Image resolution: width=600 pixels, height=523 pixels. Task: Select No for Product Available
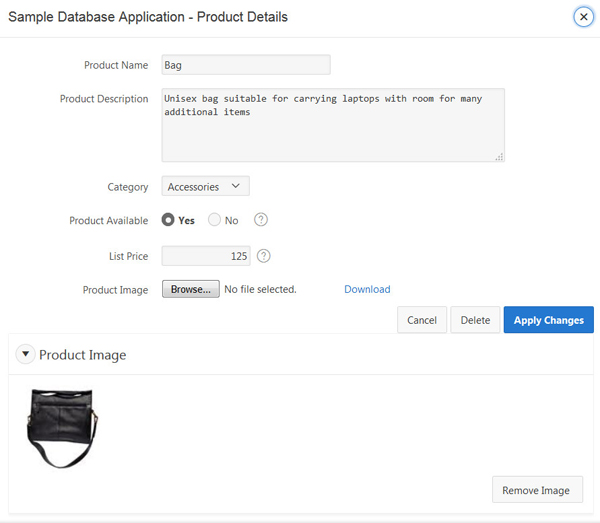pos(214,220)
